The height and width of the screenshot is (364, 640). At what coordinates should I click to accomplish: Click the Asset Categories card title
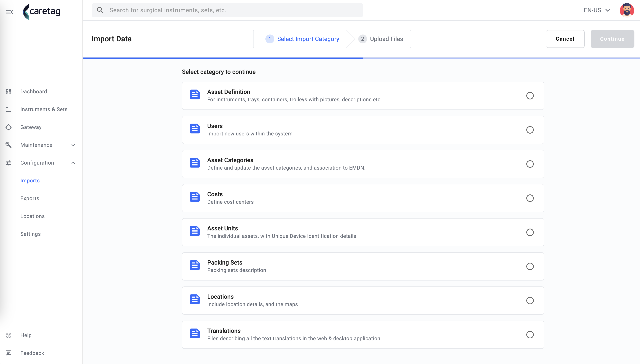(230, 160)
